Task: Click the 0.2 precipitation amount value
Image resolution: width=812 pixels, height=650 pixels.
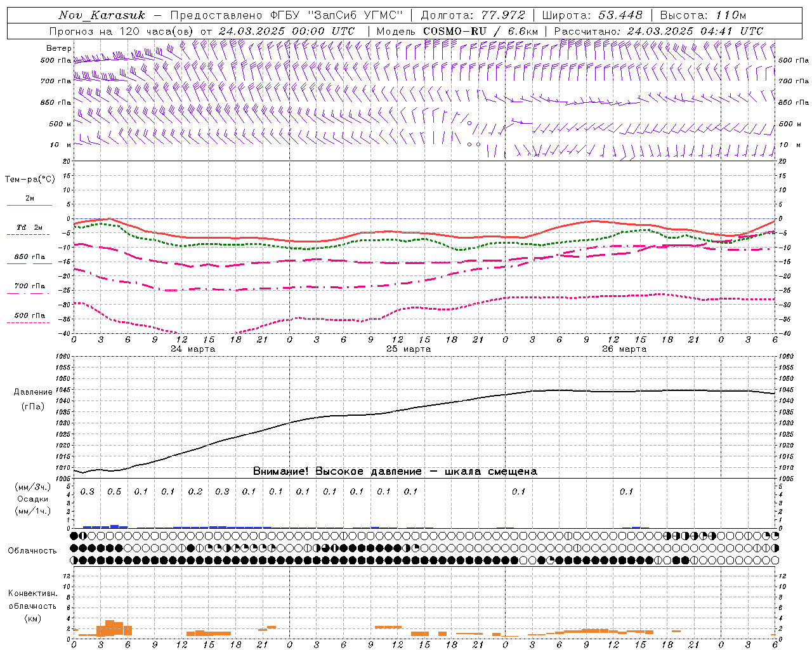Action: pos(195,492)
